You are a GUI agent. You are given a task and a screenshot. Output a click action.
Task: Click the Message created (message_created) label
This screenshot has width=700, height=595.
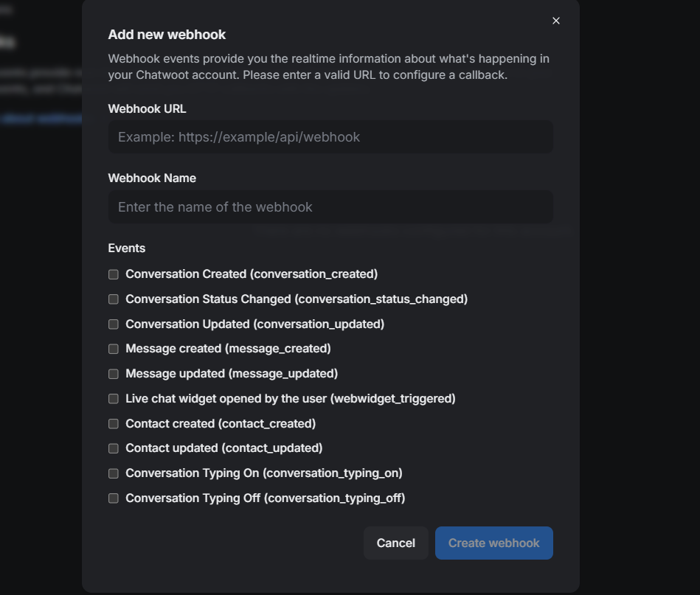[228, 349]
